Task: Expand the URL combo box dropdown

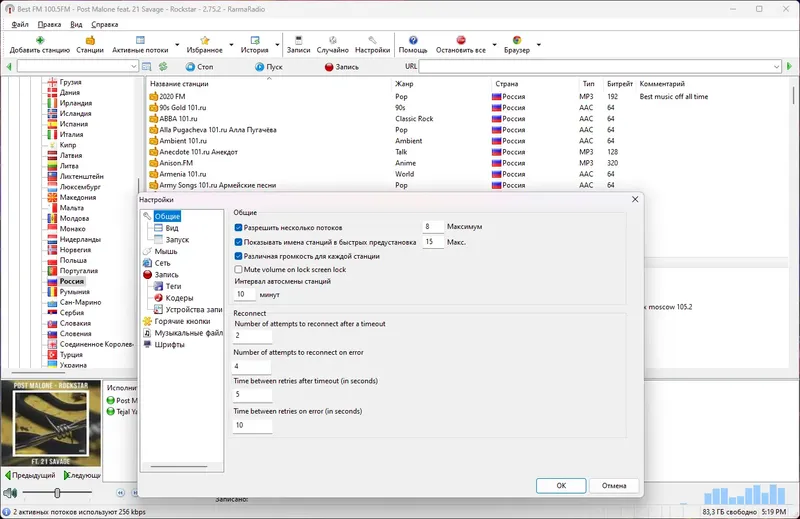Action: [777, 67]
